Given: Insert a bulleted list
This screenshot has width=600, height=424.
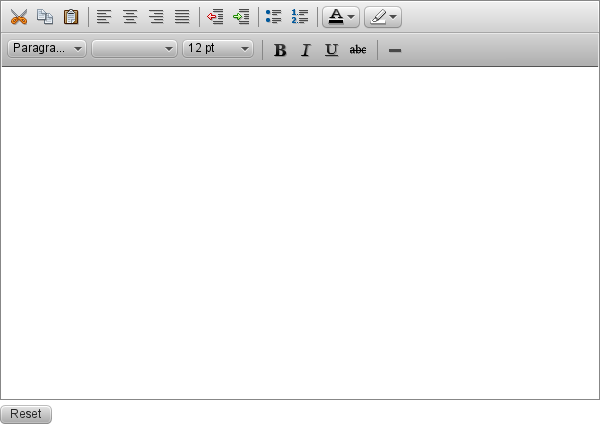Looking at the screenshot, I should coord(274,17).
